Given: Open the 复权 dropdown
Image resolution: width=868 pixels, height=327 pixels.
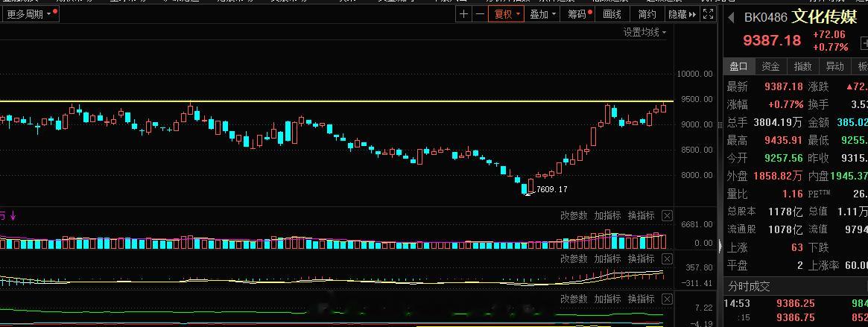Looking at the screenshot, I should (x=507, y=14).
